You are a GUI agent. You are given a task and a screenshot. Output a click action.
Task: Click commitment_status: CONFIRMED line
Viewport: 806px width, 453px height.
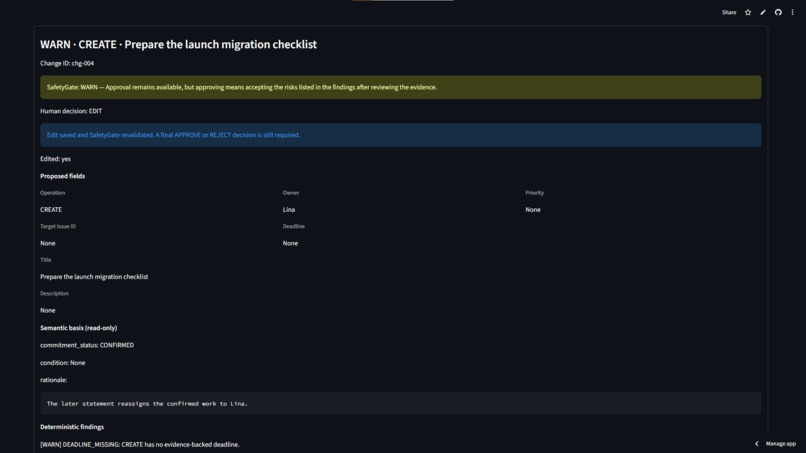87,345
